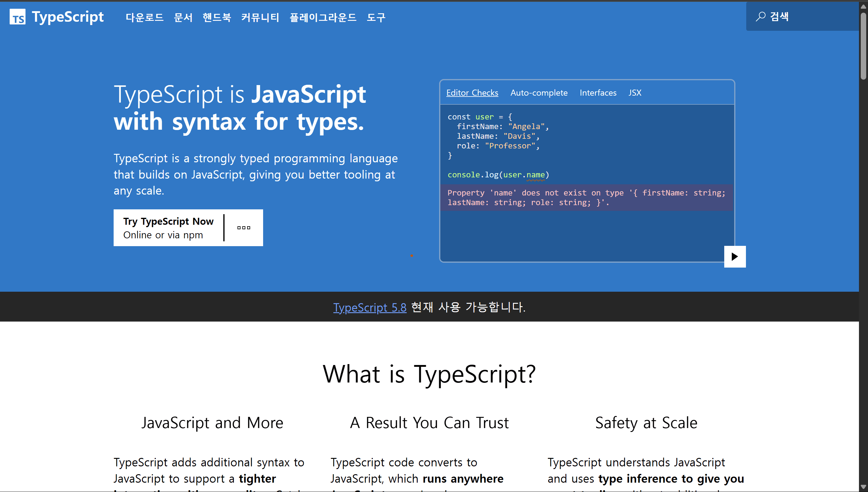
Task: Click the '현재 사용 가능합니다.' banner text
Action: (468, 307)
